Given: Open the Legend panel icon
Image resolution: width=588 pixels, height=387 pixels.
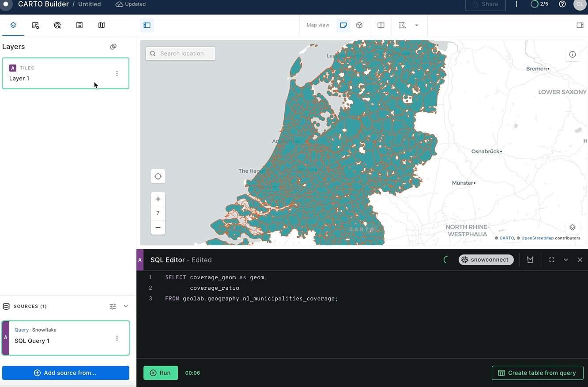Looking at the screenshot, I should 79,25.
